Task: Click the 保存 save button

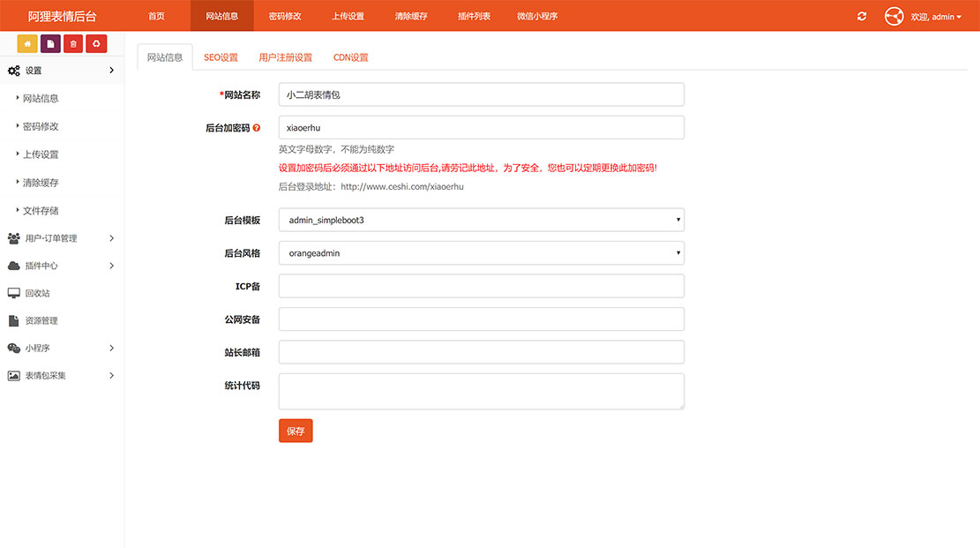Action: [295, 431]
